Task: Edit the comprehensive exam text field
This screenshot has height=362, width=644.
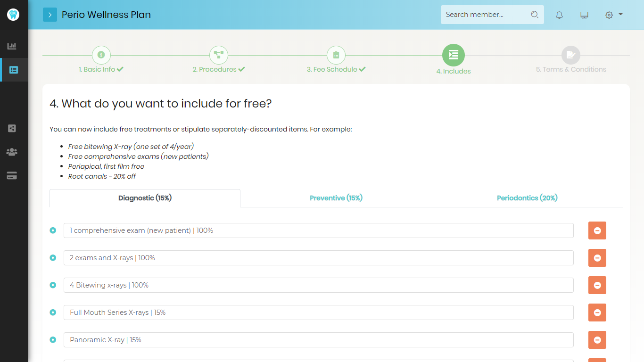Action: click(319, 230)
